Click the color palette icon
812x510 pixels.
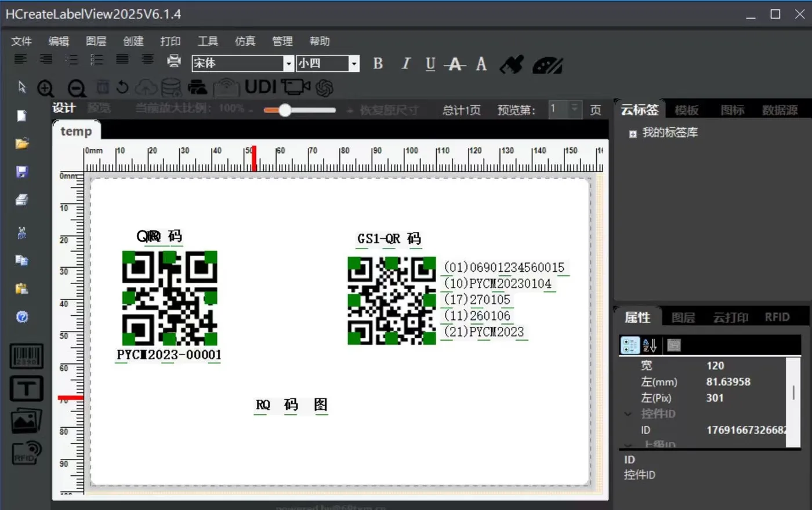coord(547,65)
